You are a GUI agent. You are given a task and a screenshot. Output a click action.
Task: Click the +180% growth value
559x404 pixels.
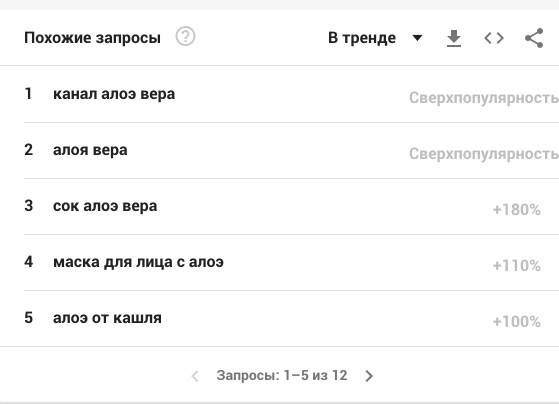tap(517, 210)
